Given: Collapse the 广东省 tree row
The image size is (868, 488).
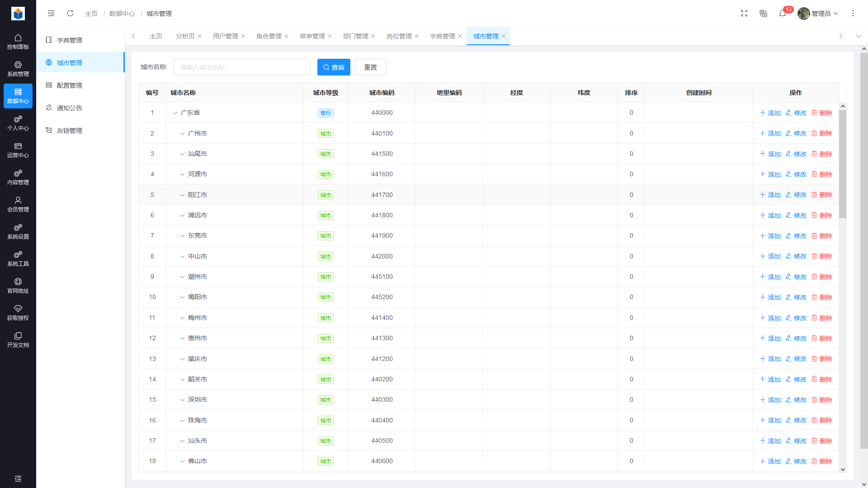Looking at the screenshot, I should [x=175, y=113].
